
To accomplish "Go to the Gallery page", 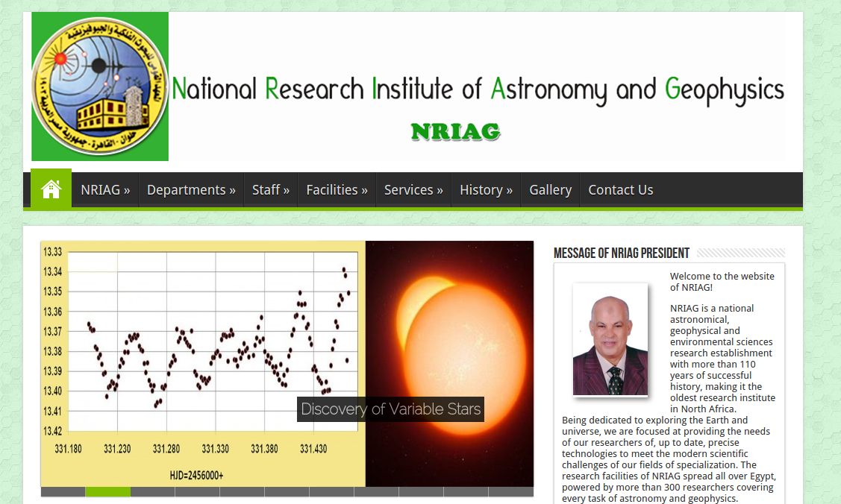I will pos(550,190).
